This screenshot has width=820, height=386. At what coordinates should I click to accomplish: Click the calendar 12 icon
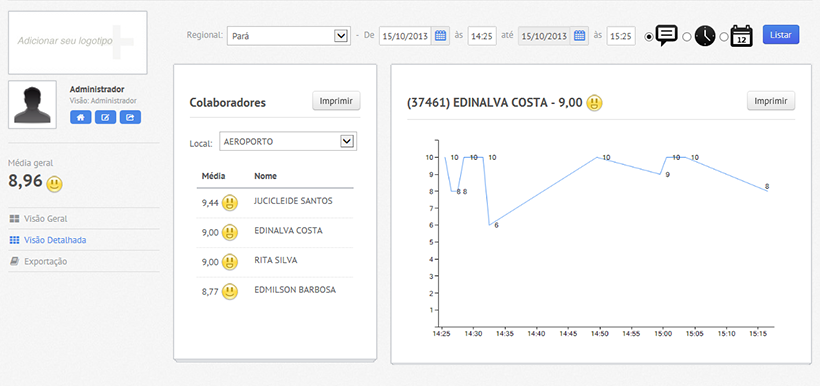[x=741, y=36]
